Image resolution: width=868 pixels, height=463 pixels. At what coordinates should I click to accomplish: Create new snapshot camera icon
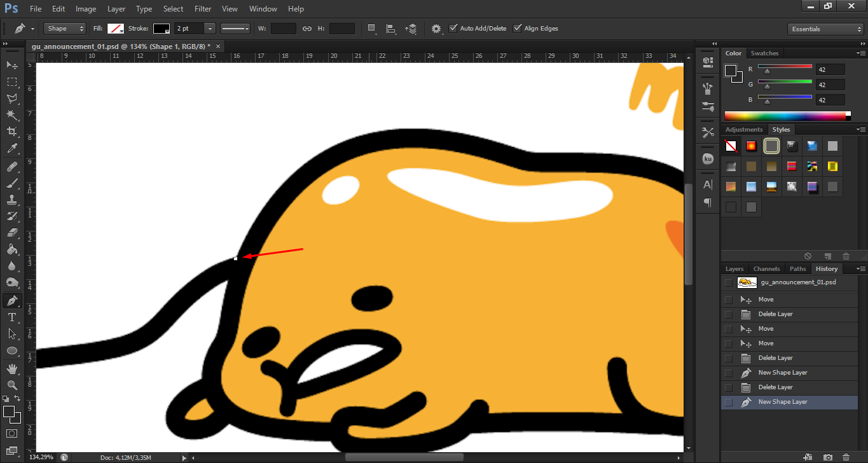[827, 457]
